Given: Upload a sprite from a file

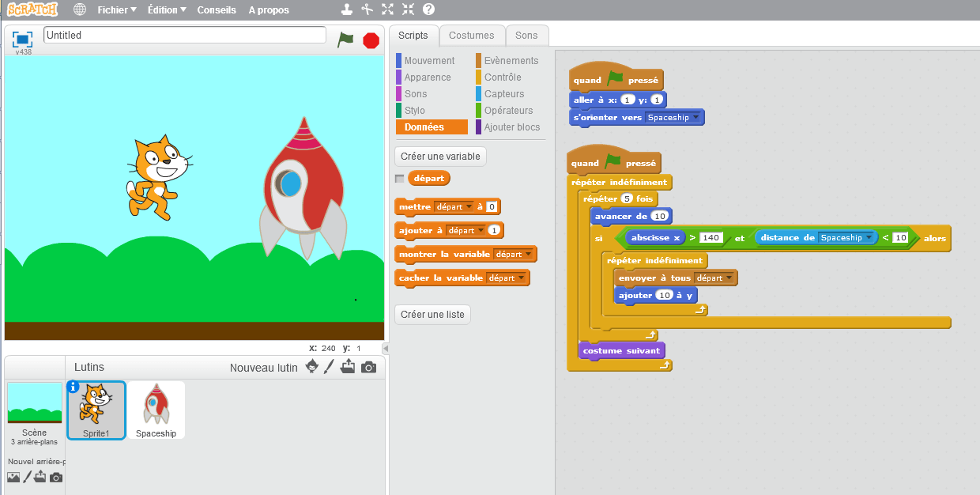Looking at the screenshot, I should pos(348,367).
